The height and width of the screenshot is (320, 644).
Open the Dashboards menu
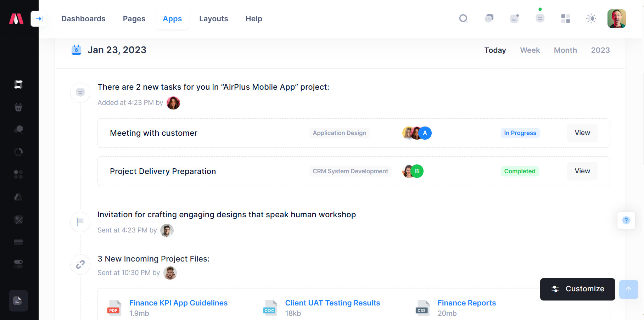[83, 19]
